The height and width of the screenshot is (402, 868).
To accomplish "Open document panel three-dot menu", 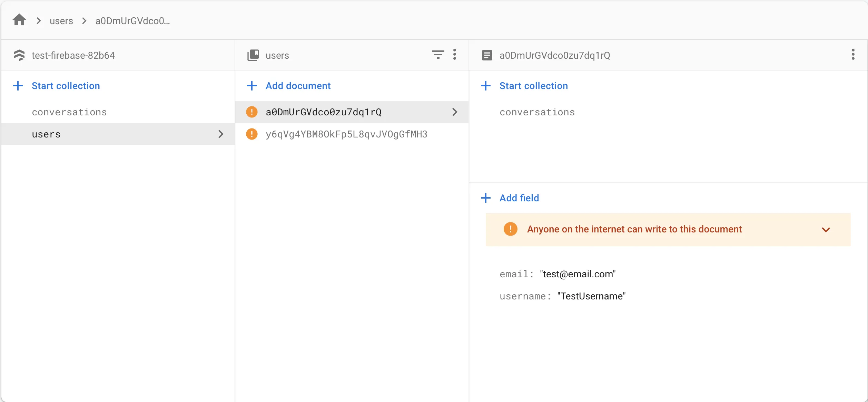I will coord(853,55).
